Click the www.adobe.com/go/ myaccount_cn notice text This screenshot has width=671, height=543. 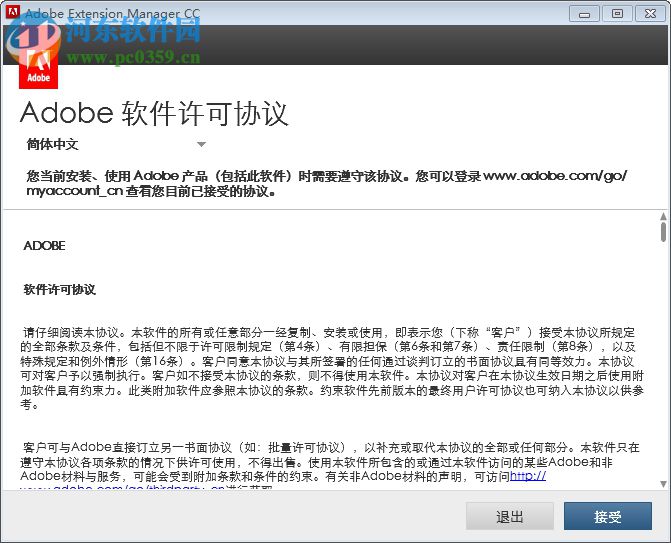[x=327, y=184]
